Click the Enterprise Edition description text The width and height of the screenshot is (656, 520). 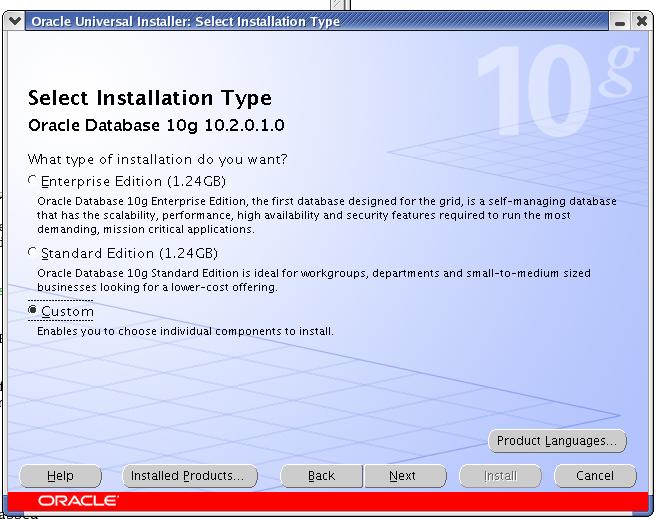[326, 215]
